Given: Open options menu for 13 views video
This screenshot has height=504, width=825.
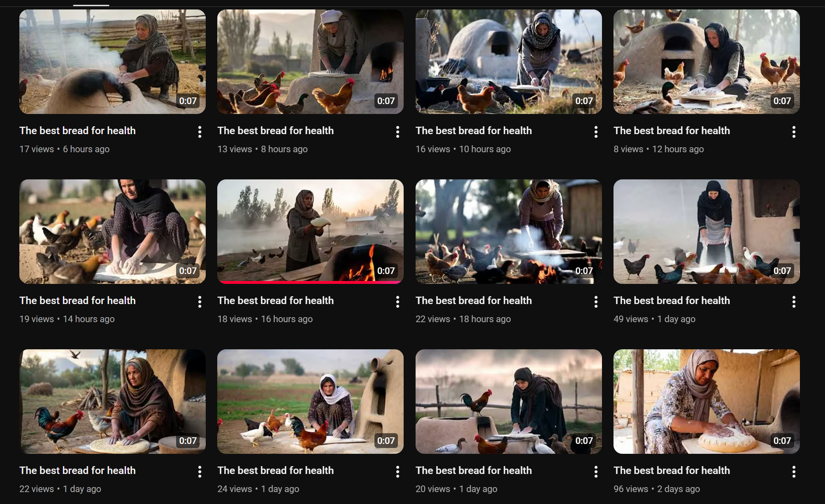Looking at the screenshot, I should tap(397, 132).
